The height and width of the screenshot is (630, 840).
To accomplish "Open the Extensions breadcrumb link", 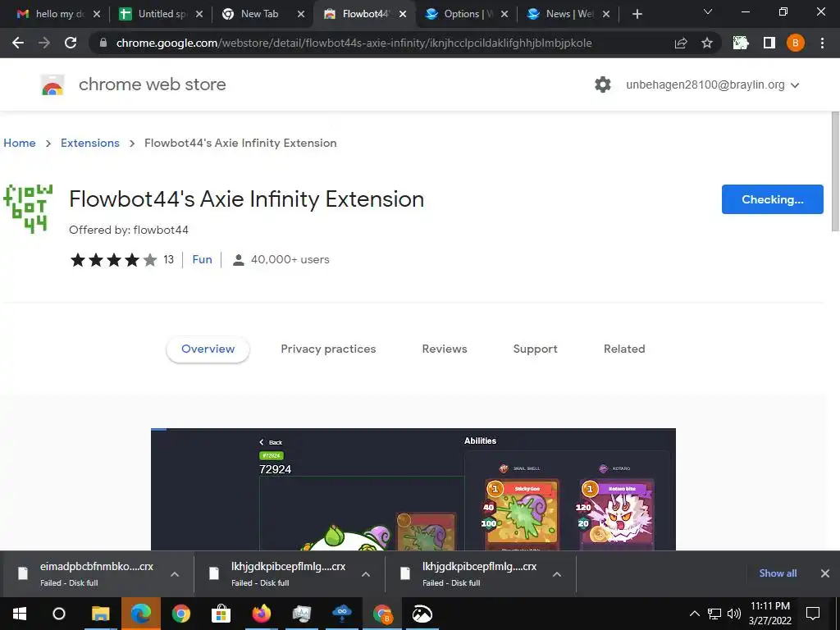I will (x=90, y=143).
